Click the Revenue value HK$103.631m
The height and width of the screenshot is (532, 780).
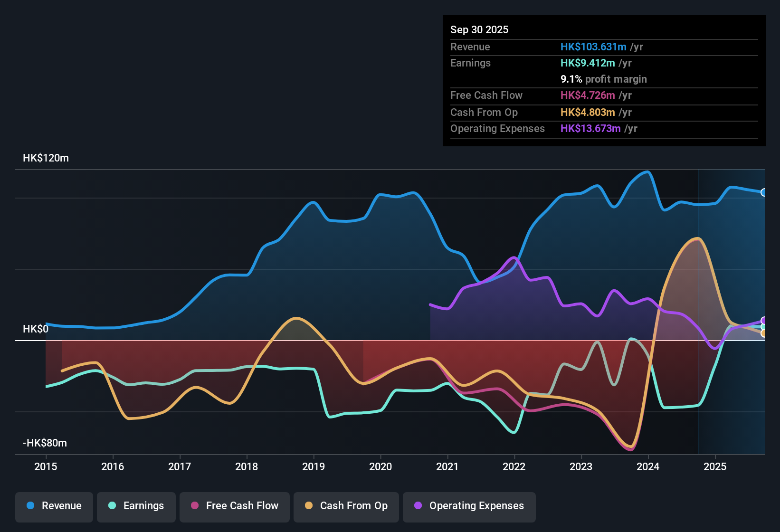593,47
